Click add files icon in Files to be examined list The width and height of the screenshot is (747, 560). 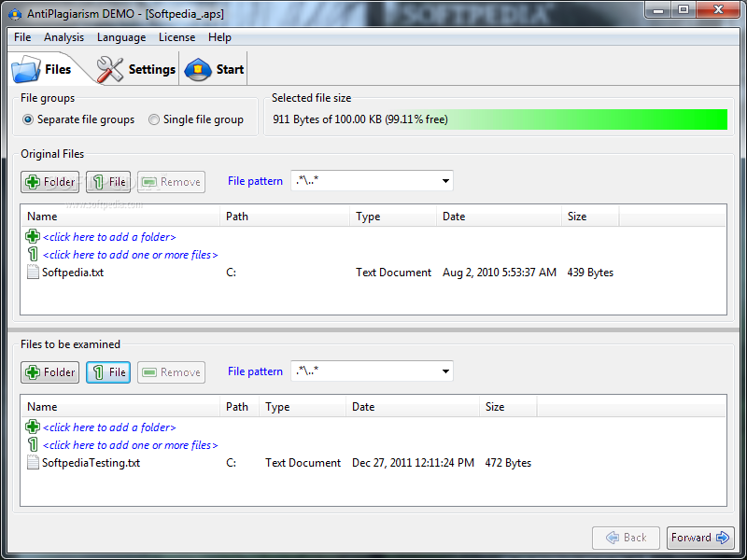click(x=33, y=445)
